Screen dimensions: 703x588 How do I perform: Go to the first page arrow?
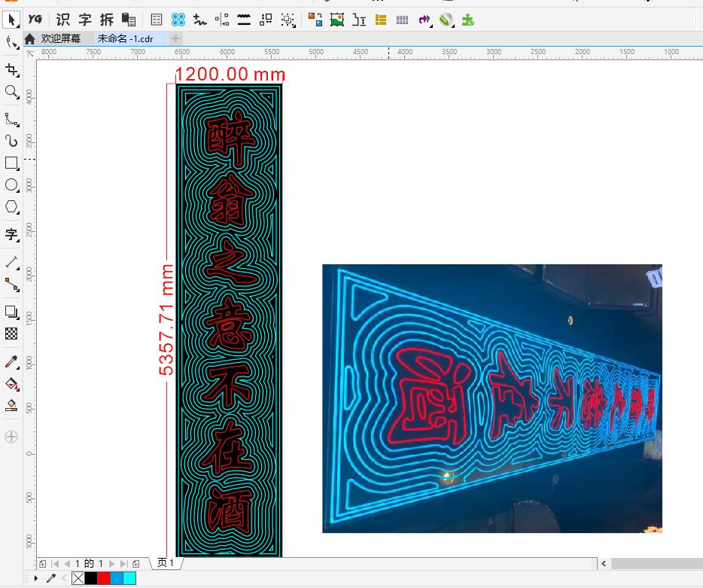pyautogui.click(x=55, y=564)
